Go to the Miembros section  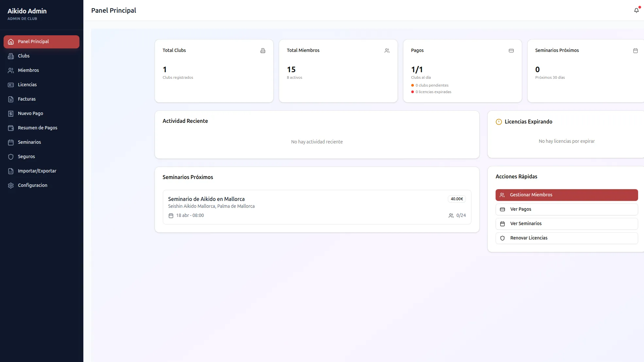pos(42,71)
